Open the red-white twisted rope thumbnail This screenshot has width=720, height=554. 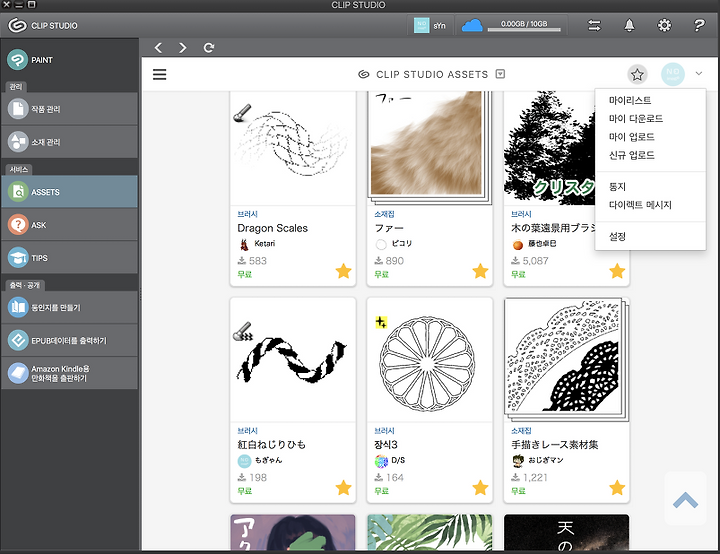(293, 360)
